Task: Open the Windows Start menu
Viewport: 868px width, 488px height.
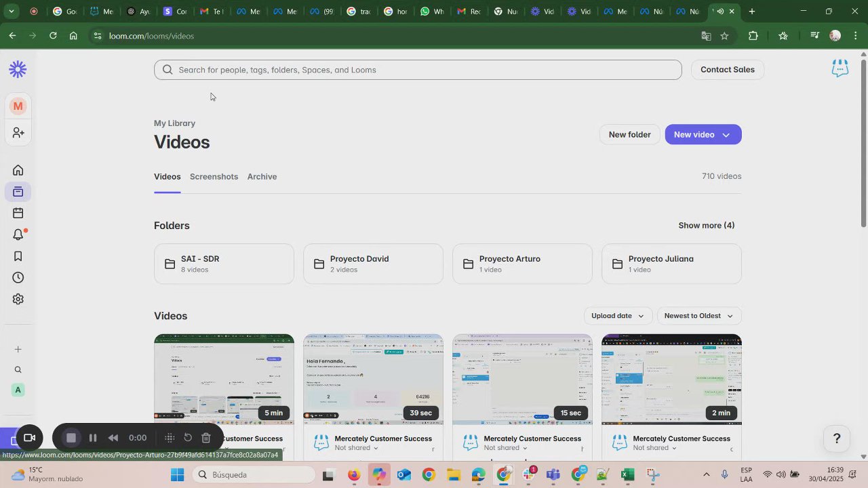Action: (x=177, y=474)
